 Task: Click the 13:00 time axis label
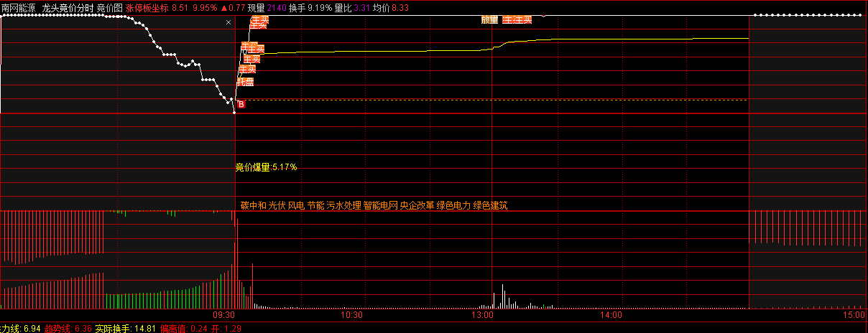(x=481, y=315)
